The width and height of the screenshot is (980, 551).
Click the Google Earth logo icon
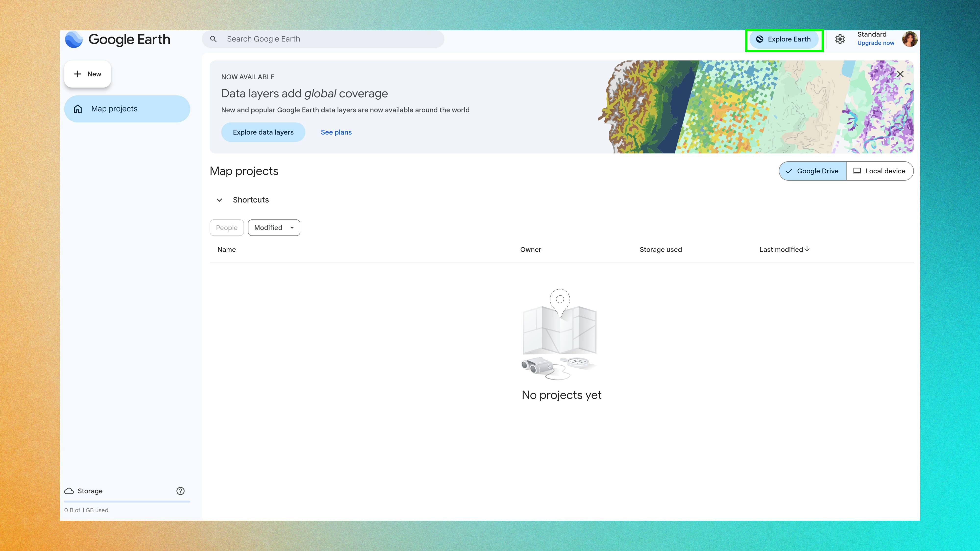tap(74, 39)
